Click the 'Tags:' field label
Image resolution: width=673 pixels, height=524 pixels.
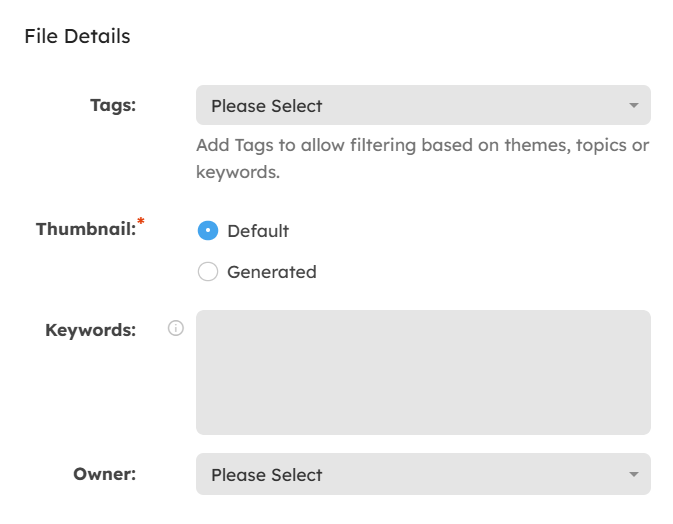tap(113, 105)
